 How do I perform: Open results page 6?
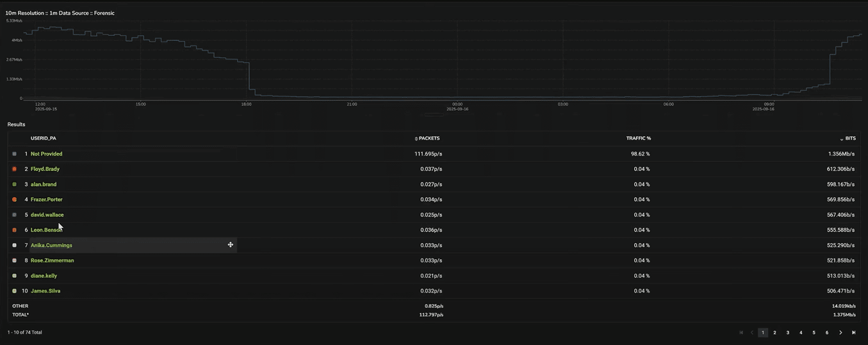coord(827,333)
